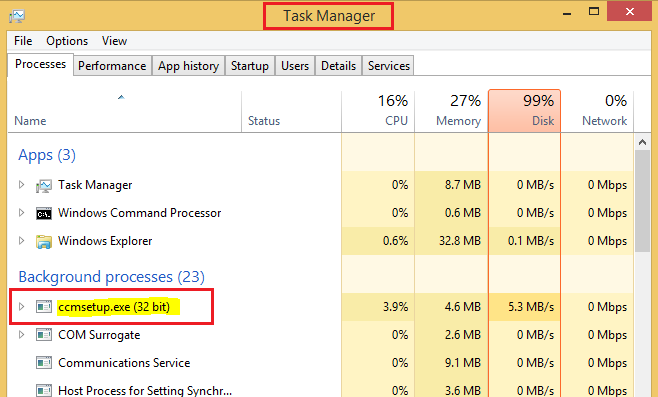Sort by the Name column header
This screenshot has height=397, width=658.
coord(124,112)
